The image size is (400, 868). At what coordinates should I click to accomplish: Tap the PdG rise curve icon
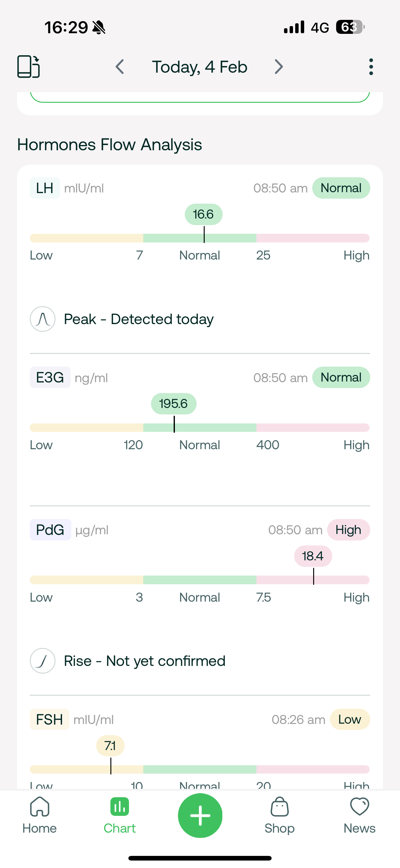tap(43, 661)
